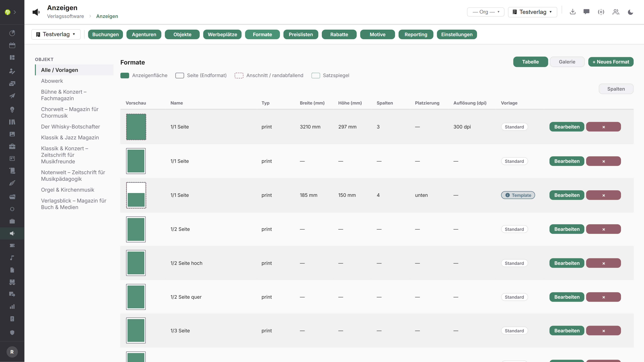The height and width of the screenshot is (362, 644).
Task: Click the users icon in the header
Action: [616, 12]
